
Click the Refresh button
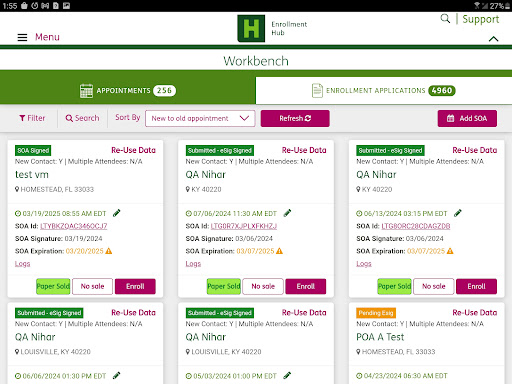tap(295, 118)
